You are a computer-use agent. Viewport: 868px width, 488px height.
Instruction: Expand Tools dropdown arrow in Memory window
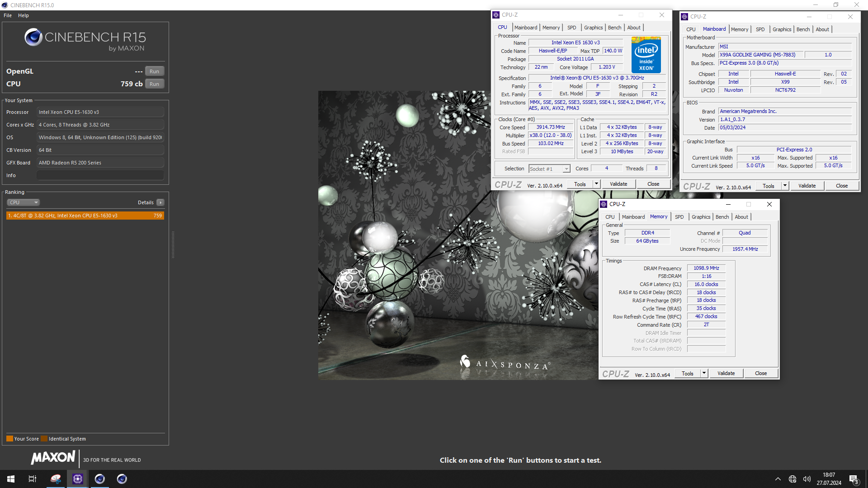point(704,374)
